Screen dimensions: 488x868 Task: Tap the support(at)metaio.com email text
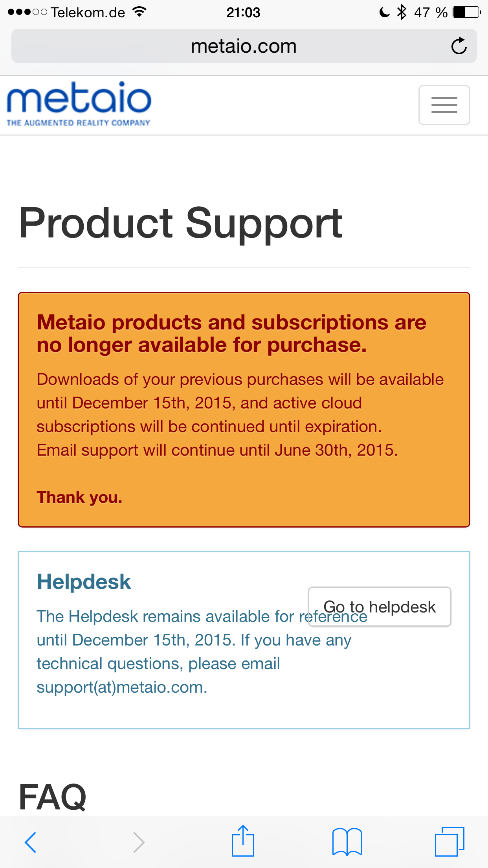pos(122,687)
